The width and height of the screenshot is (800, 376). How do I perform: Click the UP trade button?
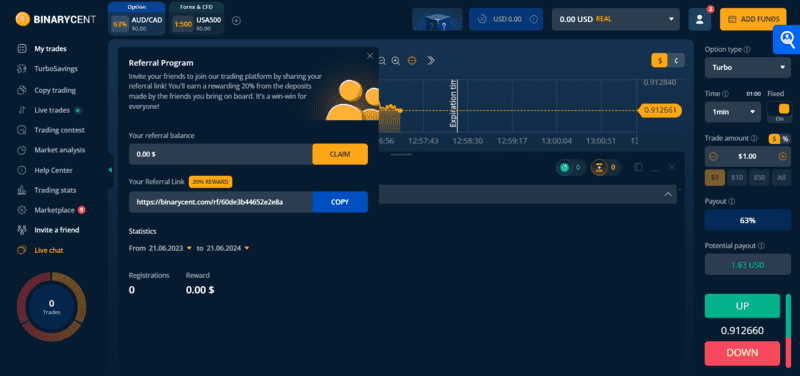coord(742,306)
